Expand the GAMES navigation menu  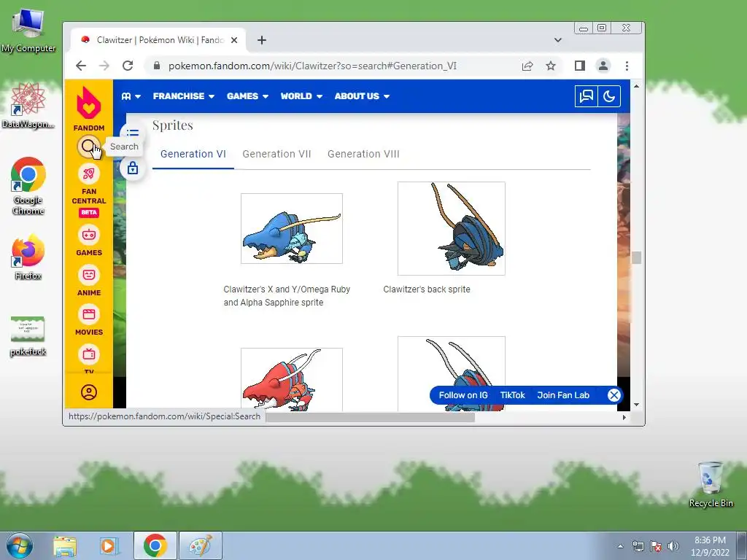click(x=247, y=96)
